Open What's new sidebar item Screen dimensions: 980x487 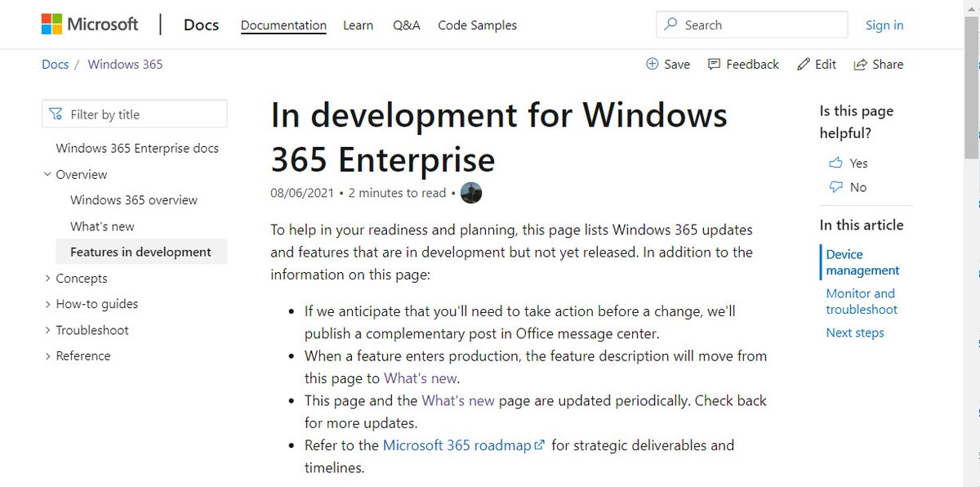[102, 226]
